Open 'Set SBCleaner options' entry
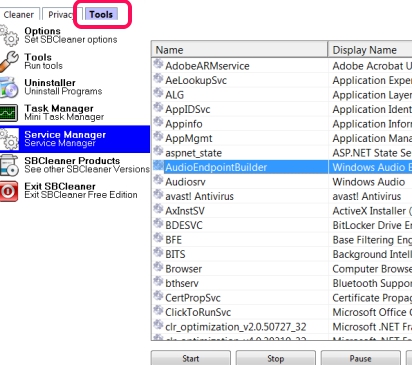The height and width of the screenshot is (365, 412). [x=71, y=40]
